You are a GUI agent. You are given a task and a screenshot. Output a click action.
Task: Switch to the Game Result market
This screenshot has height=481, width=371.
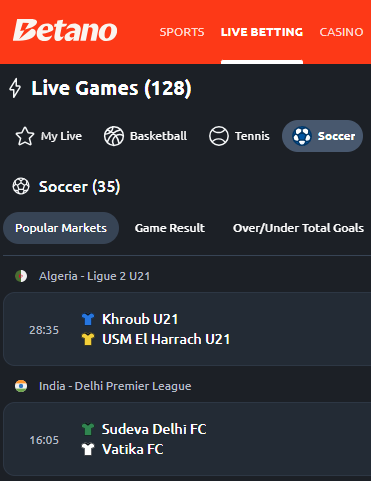170,228
